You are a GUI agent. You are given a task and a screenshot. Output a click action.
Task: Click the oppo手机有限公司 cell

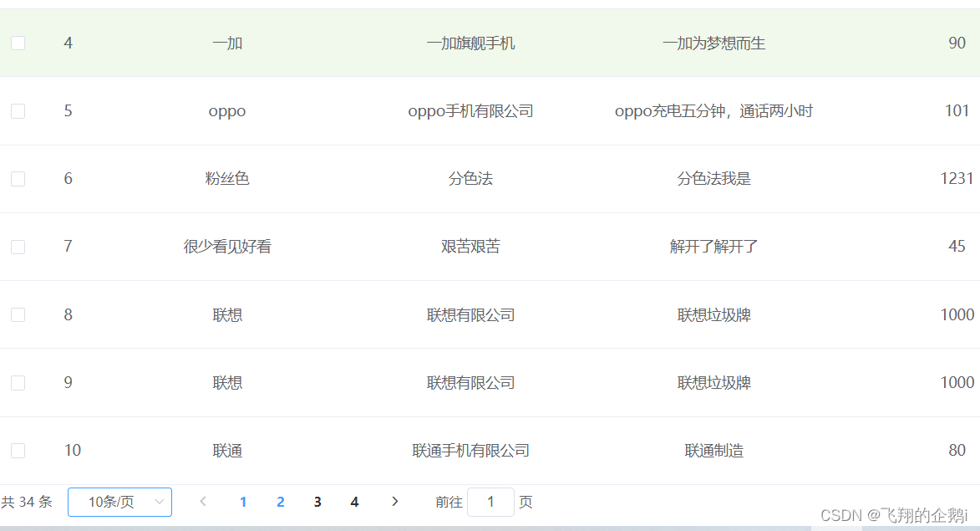470,111
